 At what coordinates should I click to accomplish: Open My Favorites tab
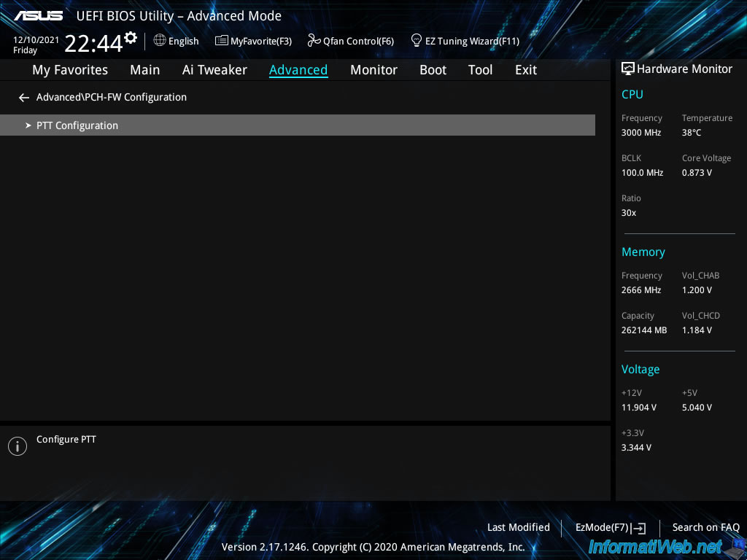(x=70, y=70)
